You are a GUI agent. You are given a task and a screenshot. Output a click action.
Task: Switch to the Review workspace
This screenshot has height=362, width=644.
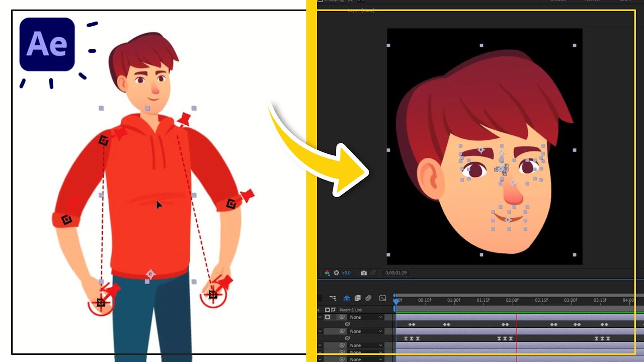[x=592, y=2]
